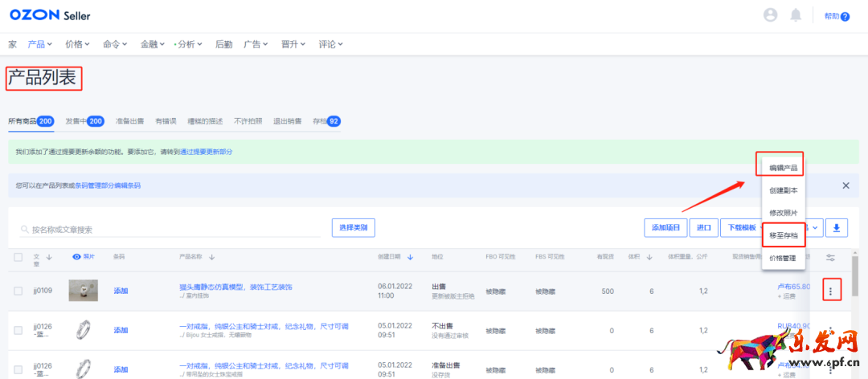The width and height of the screenshot is (868, 379).
Task: Sort by creation date arrow icon
Action: click(411, 257)
